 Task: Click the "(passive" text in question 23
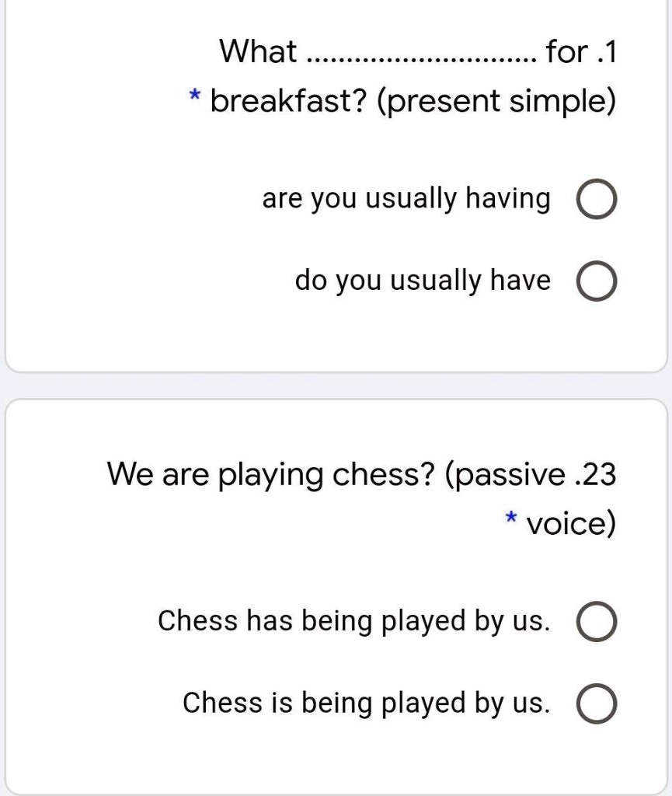click(506, 475)
